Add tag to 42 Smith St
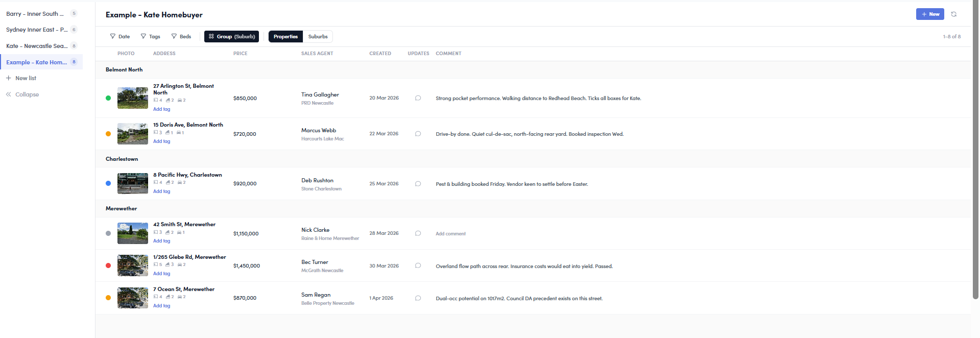Image resolution: width=980 pixels, height=338 pixels. pyautogui.click(x=162, y=241)
